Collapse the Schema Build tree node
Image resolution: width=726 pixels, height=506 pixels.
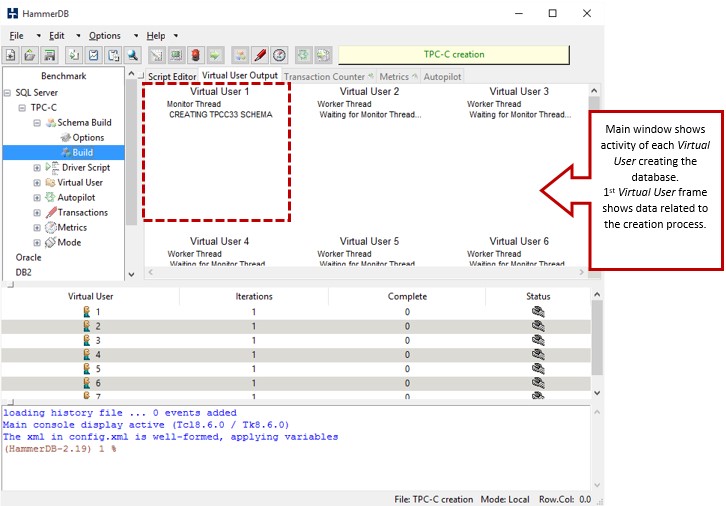tap(37, 123)
